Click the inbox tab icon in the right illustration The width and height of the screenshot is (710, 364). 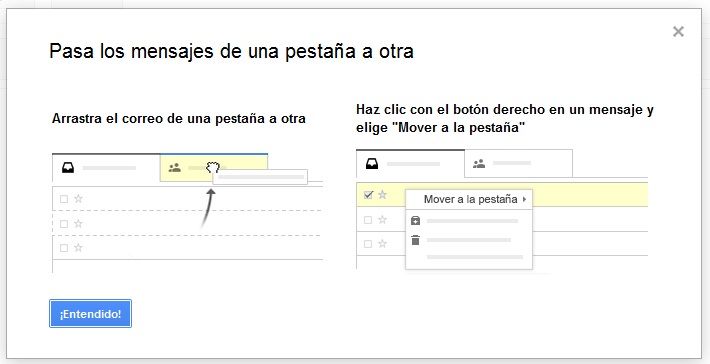point(372,163)
